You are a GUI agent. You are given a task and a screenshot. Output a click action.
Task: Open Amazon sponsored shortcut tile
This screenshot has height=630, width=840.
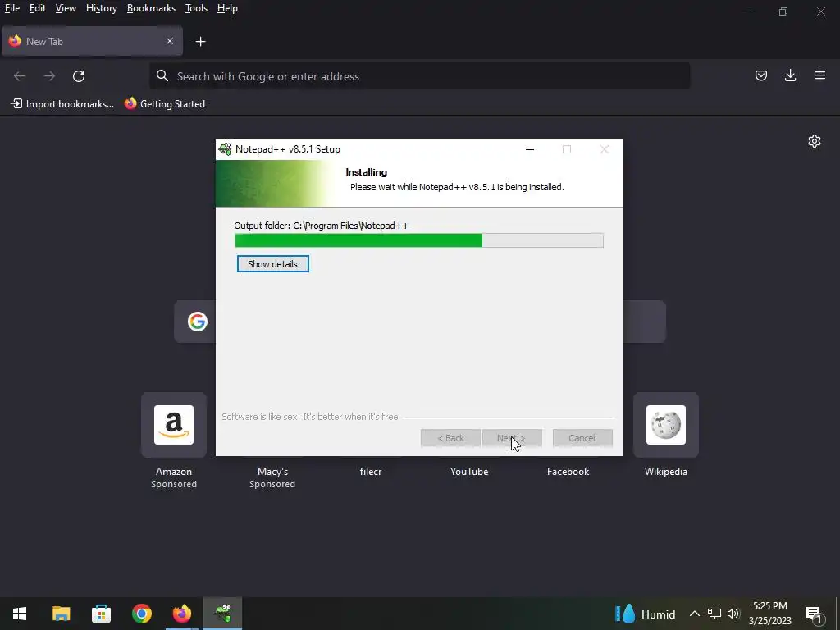point(174,425)
